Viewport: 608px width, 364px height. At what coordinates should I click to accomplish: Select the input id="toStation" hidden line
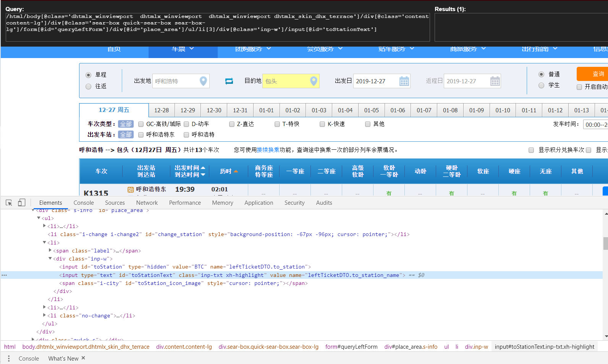tap(185, 267)
